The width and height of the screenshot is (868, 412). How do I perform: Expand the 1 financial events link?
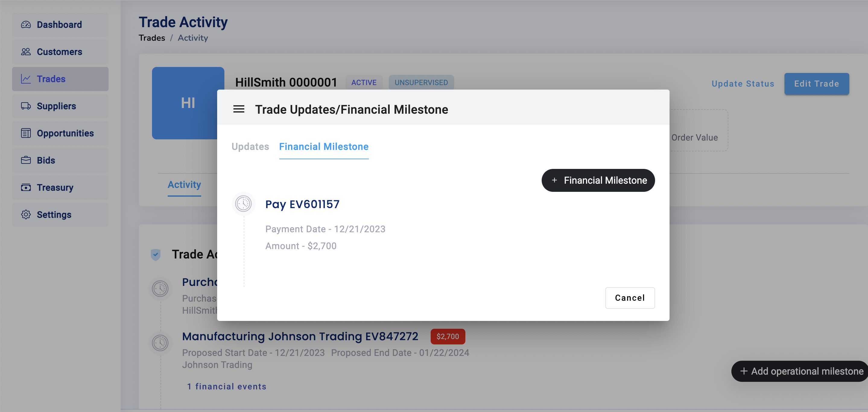[227, 386]
